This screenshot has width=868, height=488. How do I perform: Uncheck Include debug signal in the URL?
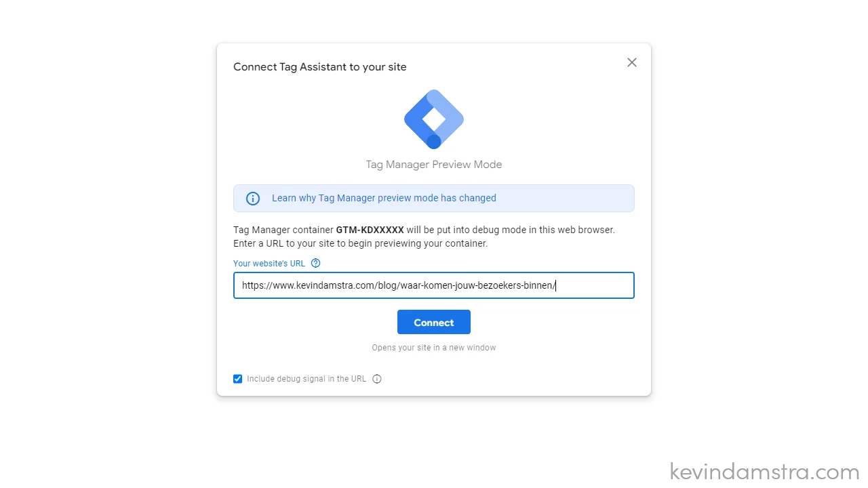pyautogui.click(x=237, y=379)
